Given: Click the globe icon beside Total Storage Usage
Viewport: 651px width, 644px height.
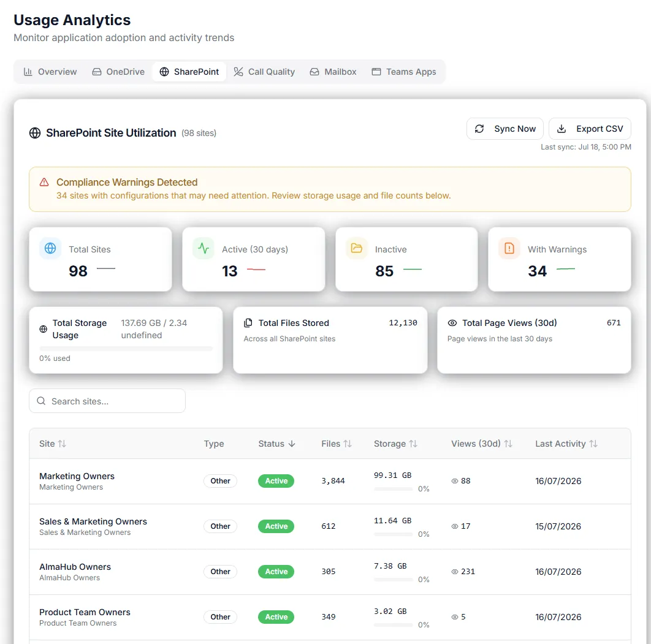Looking at the screenshot, I should click(43, 329).
